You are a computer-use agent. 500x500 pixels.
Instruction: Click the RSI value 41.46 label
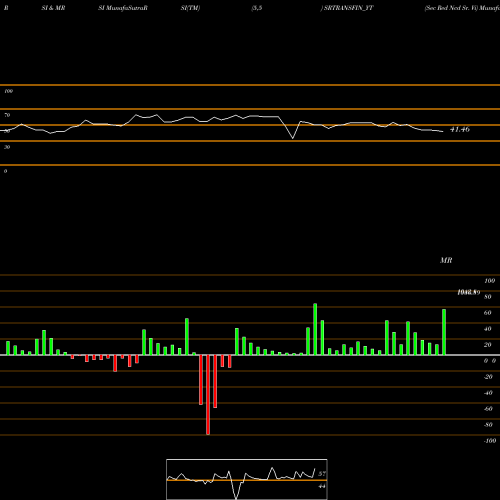(460, 129)
